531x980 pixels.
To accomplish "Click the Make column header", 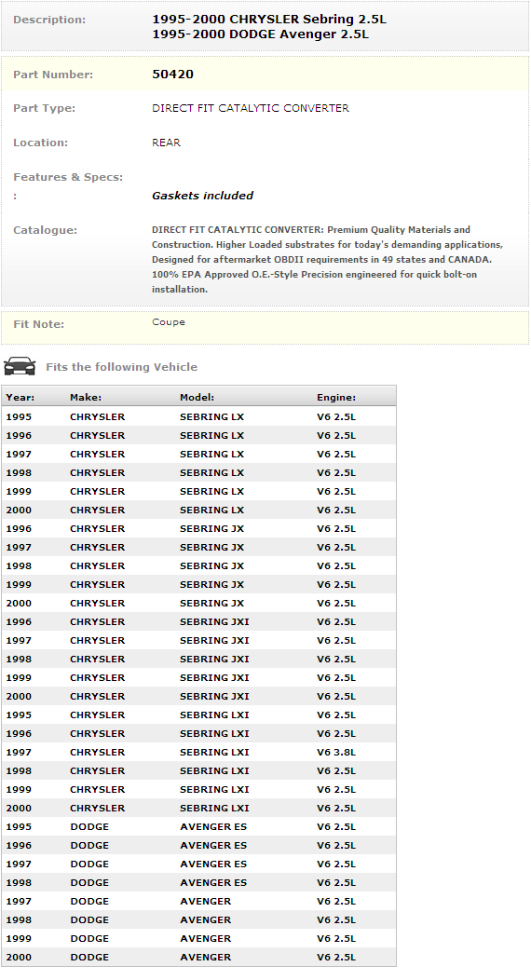I will click(86, 398).
